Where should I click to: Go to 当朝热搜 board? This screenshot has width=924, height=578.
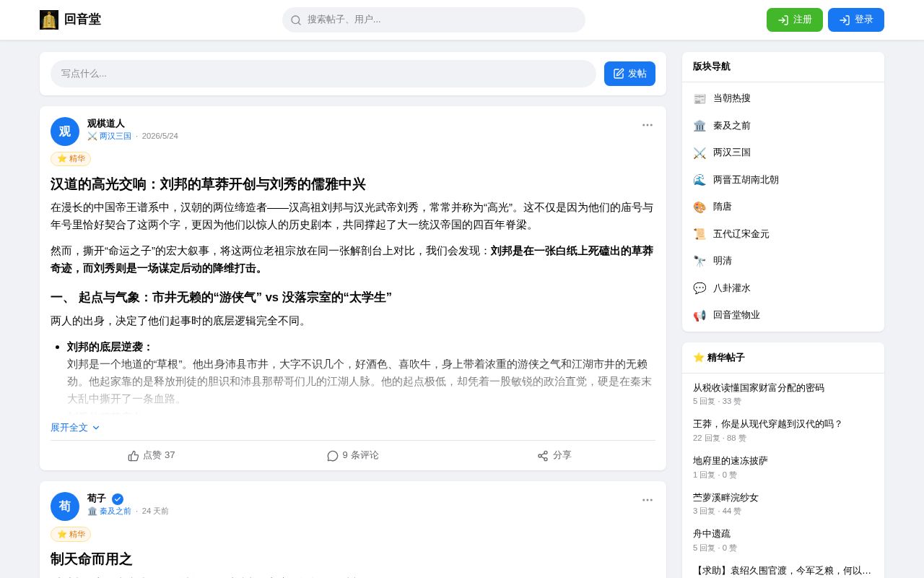tap(783, 98)
